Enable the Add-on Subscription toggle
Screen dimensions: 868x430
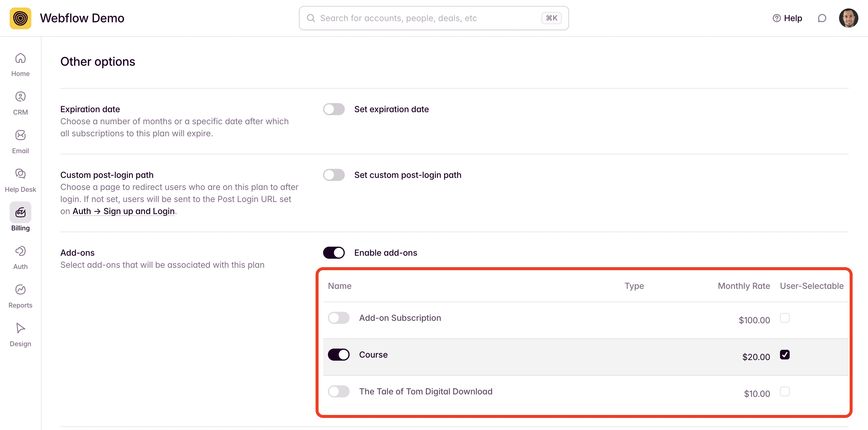339,318
